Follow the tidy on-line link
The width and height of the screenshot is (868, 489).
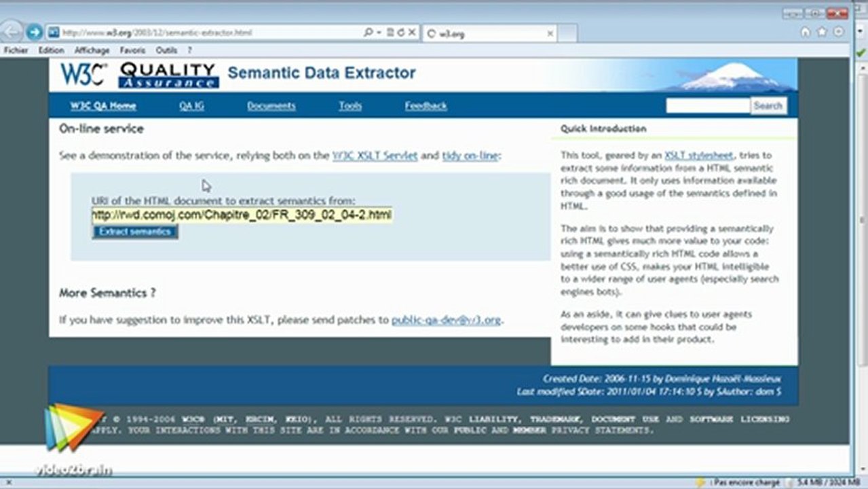point(470,156)
